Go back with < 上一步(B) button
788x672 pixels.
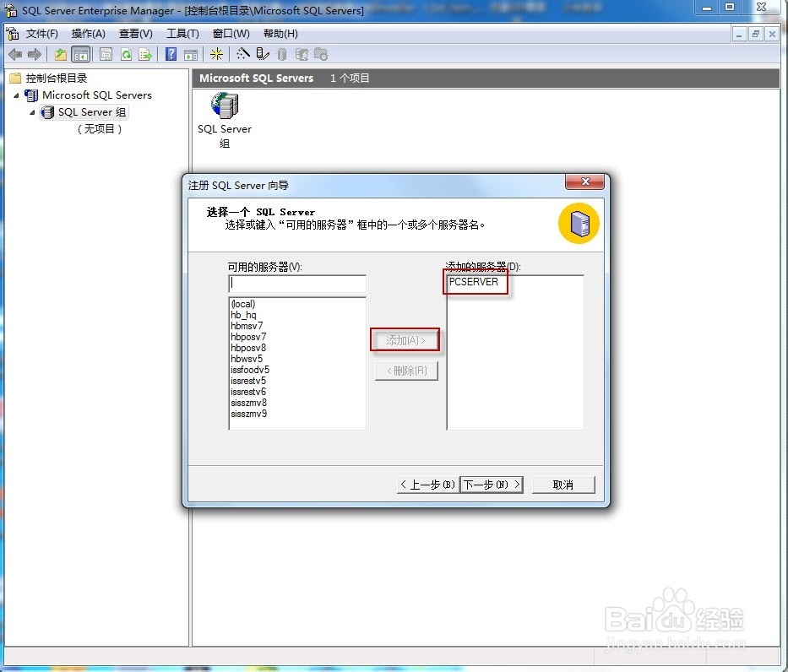pyautogui.click(x=427, y=485)
